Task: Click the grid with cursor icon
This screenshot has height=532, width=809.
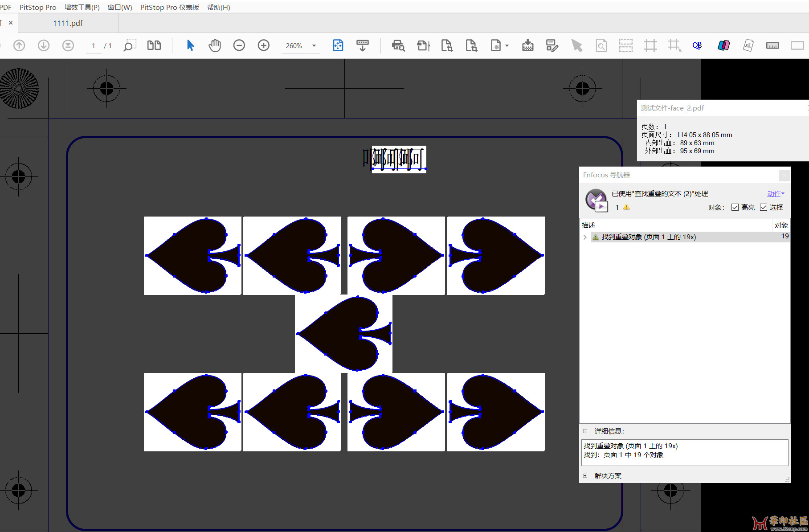Action: pos(675,45)
